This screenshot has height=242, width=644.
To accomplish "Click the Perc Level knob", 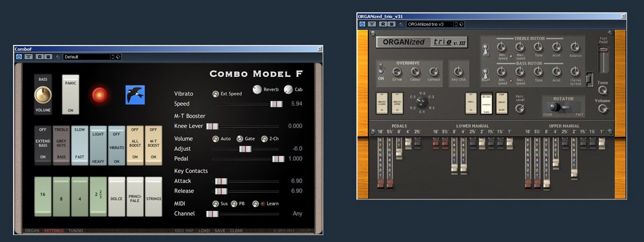I will click(519, 108).
